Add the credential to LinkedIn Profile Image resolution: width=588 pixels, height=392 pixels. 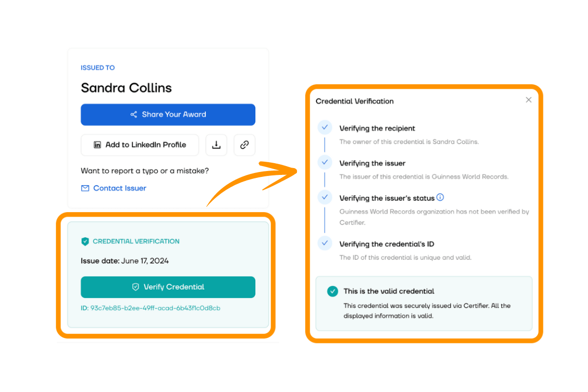click(x=140, y=145)
